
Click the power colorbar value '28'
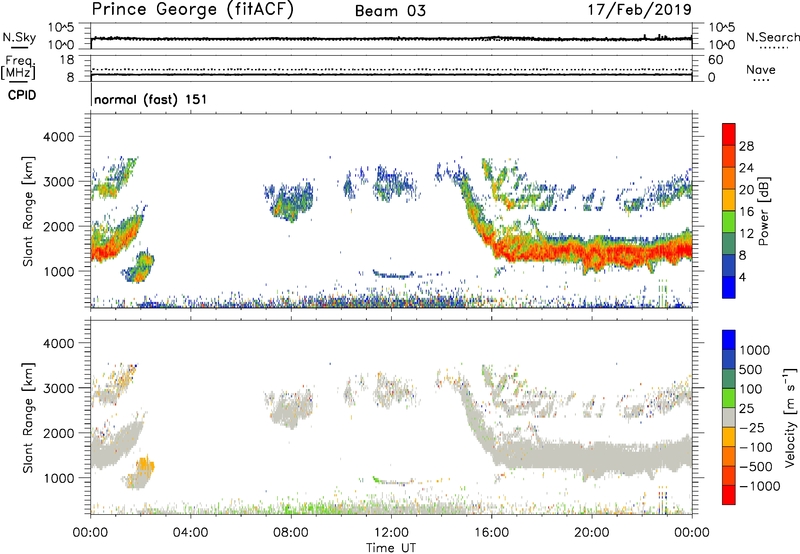tap(746, 146)
